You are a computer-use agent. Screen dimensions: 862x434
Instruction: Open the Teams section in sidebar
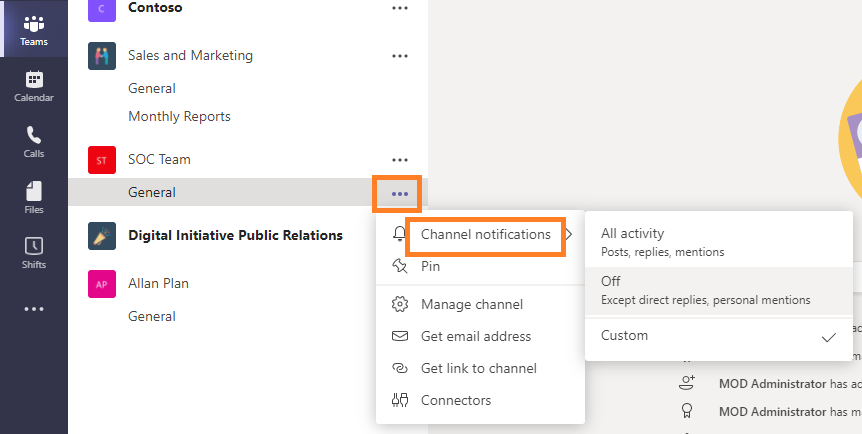pyautogui.click(x=34, y=29)
